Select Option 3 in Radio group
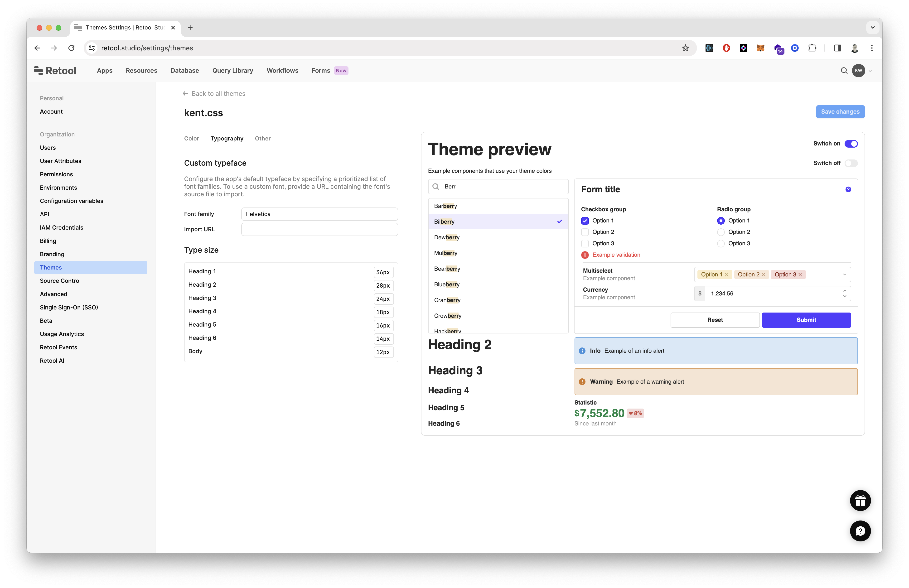 tap(720, 244)
